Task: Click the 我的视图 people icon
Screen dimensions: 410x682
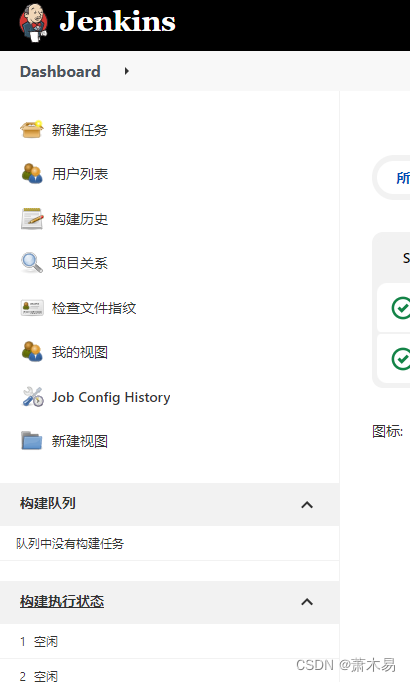Action: (32, 351)
